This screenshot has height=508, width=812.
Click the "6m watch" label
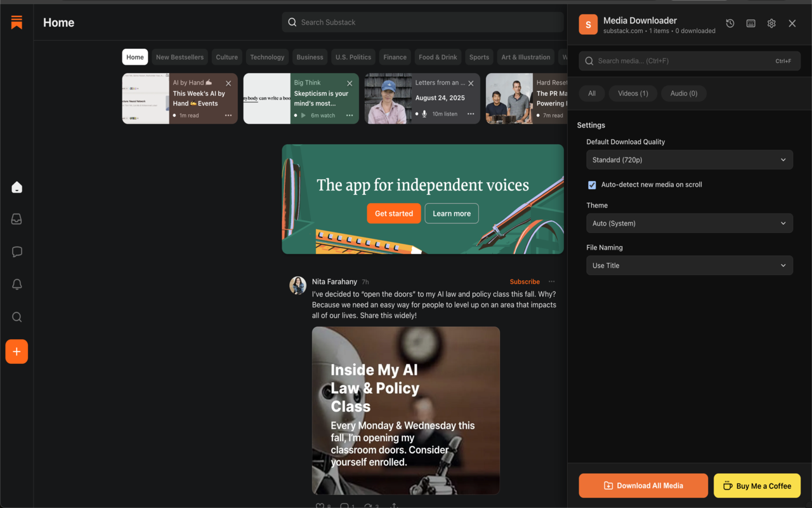[323, 116]
